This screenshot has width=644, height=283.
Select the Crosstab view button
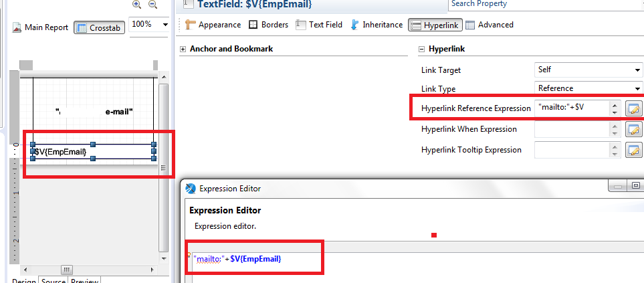(x=99, y=28)
